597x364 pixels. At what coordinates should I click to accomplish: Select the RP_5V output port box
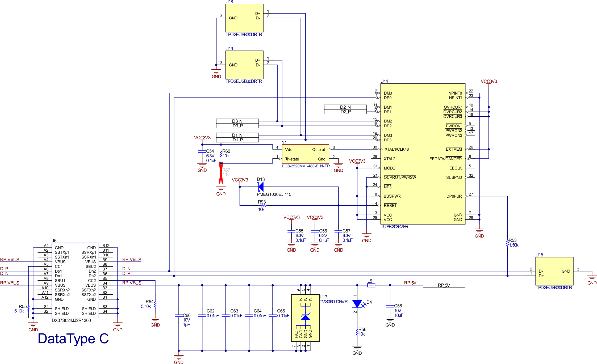pos(444,285)
